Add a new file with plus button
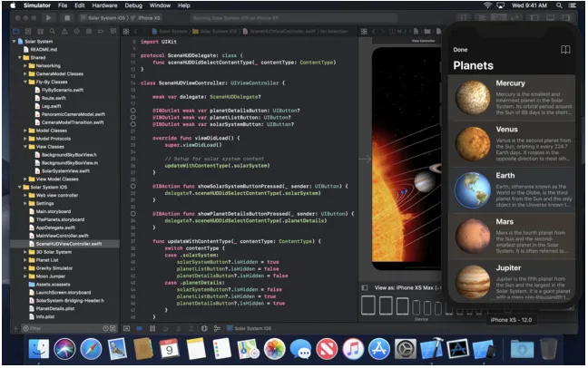This screenshot has height=368, width=588. [x=15, y=328]
